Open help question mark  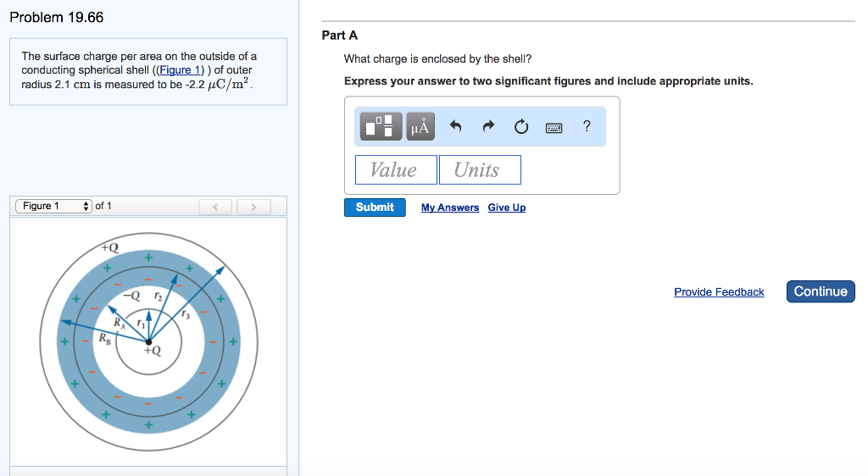(x=587, y=126)
